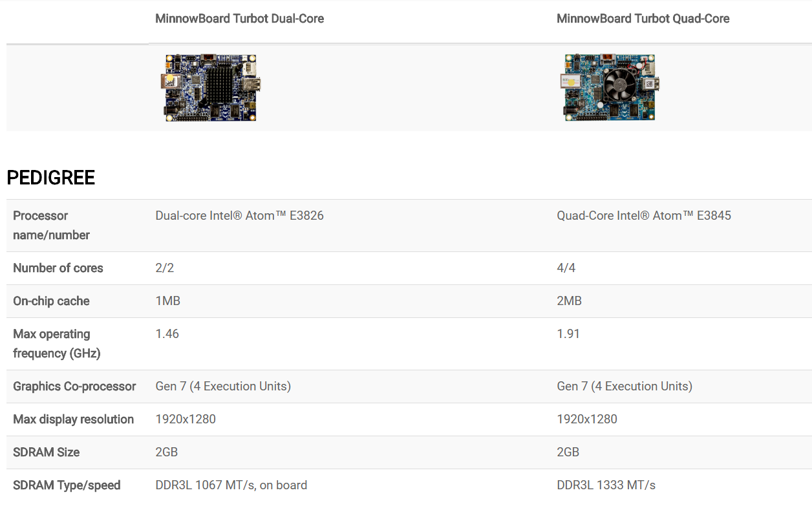Click the Number of cores label
This screenshot has width=812, height=508.
[58, 268]
